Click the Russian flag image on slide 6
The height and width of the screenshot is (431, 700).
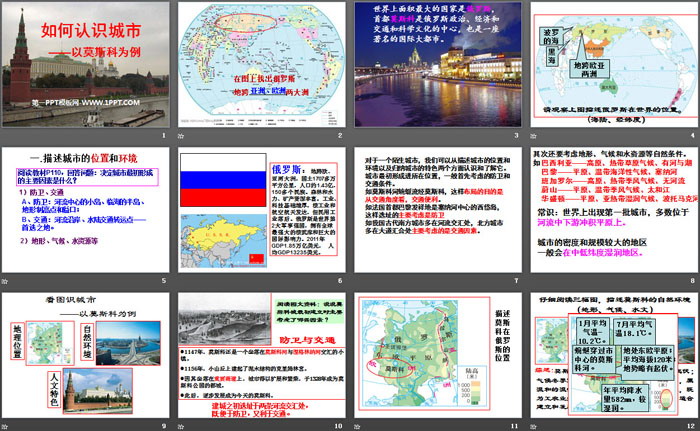click(204, 179)
